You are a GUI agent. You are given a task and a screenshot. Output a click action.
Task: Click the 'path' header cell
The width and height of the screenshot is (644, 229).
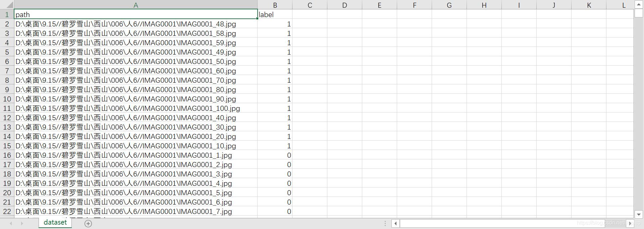coord(136,14)
